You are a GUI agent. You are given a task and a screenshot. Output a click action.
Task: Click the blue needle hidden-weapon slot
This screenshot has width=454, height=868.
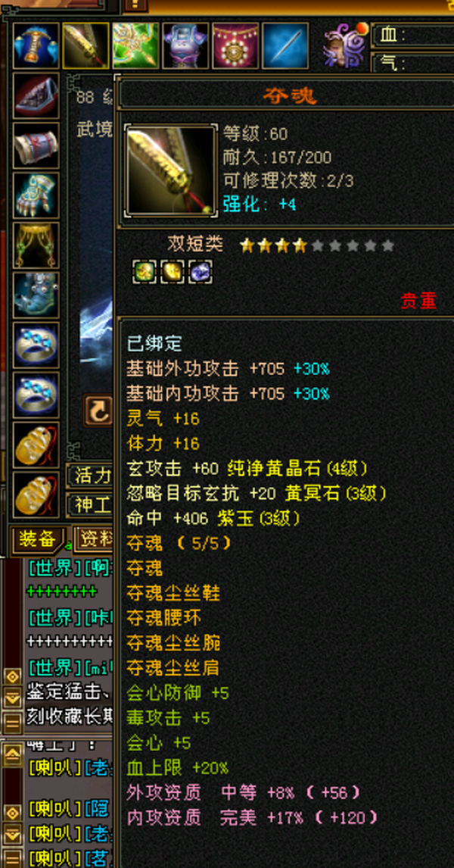[x=285, y=45]
